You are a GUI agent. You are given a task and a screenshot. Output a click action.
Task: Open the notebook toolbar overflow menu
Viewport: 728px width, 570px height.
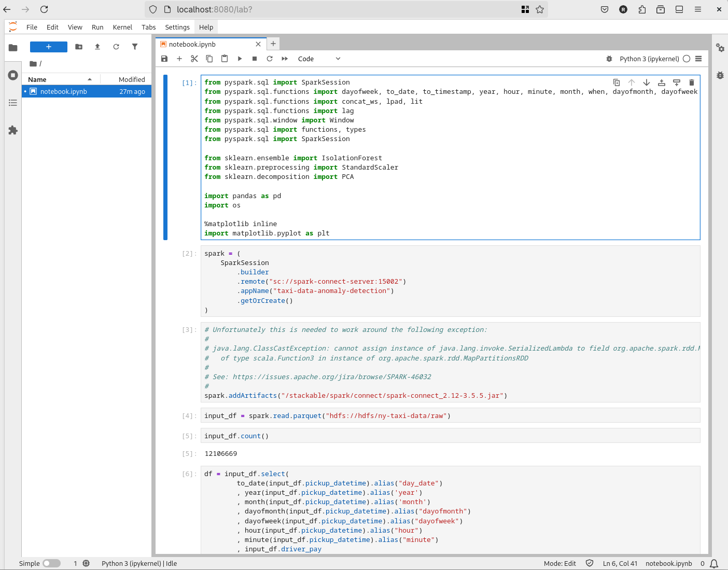coord(699,59)
